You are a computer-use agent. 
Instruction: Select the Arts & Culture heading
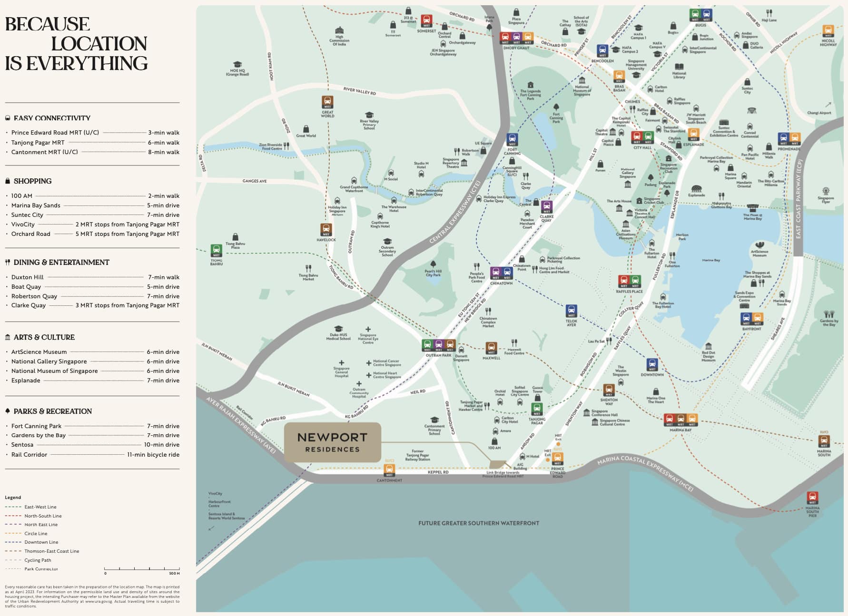click(x=44, y=337)
